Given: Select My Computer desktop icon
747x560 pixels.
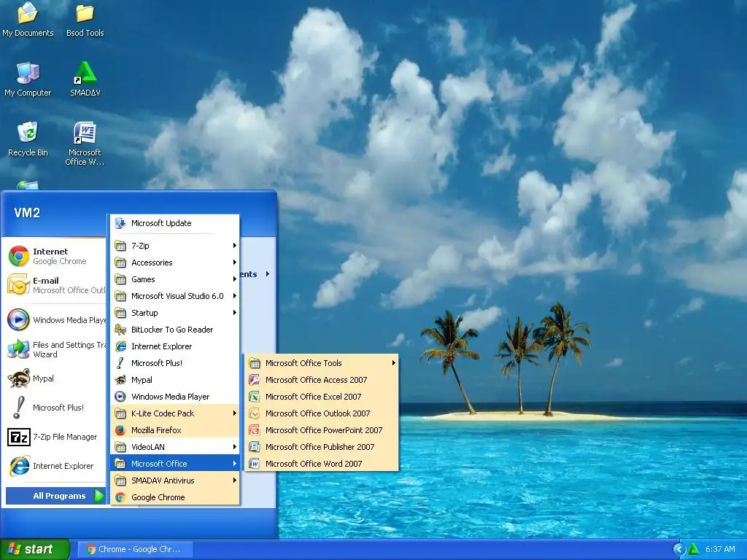Looking at the screenshot, I should [x=28, y=73].
